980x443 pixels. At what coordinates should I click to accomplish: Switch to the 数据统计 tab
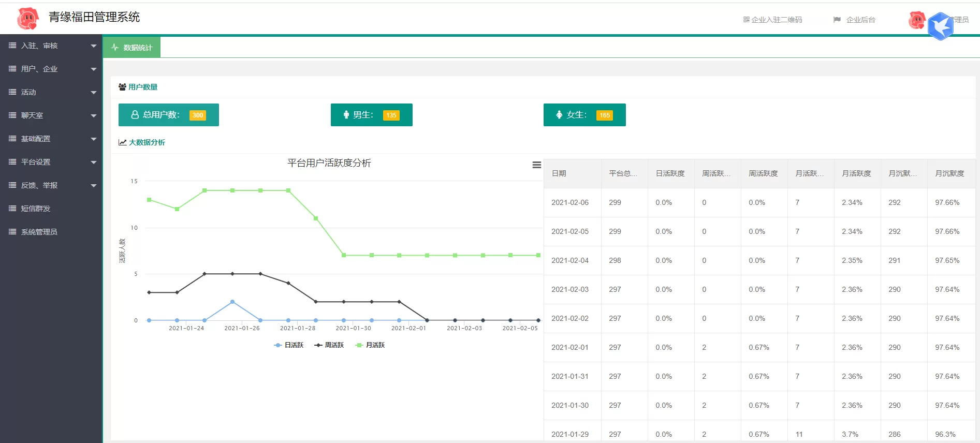point(132,48)
